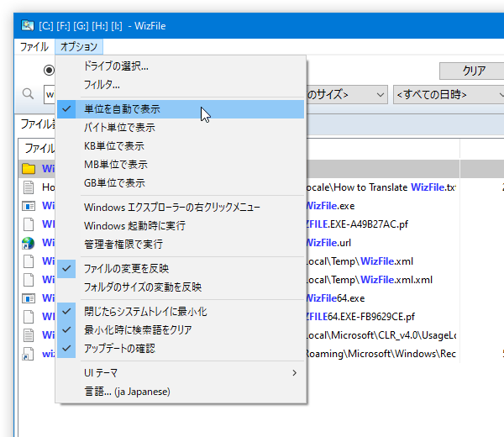Click the magnifier search icon

(28, 94)
